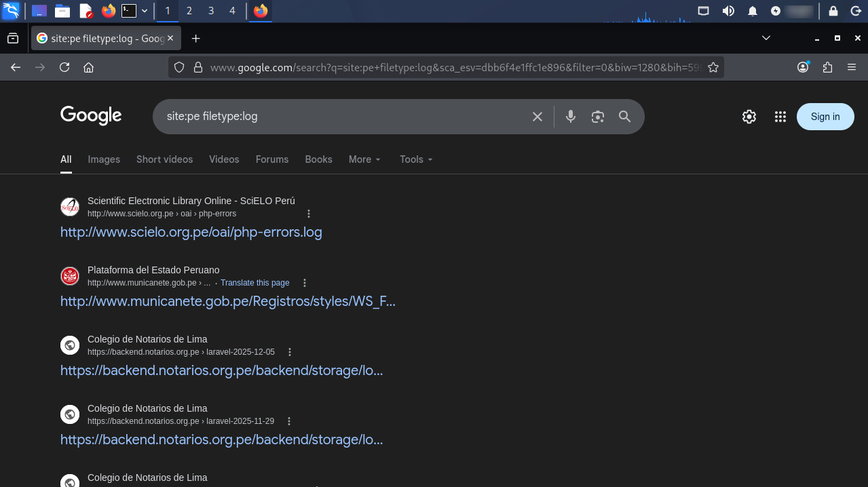Open Firefox extensions puzzle icon
This screenshot has width=868, height=487.
(827, 67)
